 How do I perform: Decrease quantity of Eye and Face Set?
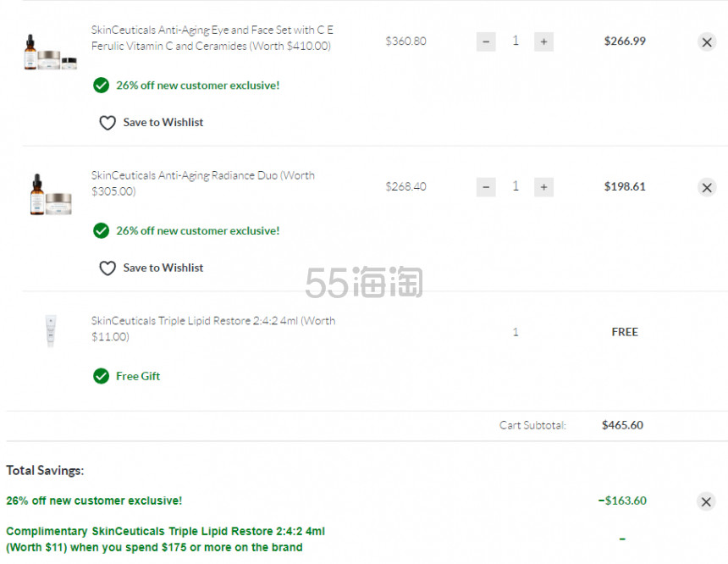coord(486,41)
